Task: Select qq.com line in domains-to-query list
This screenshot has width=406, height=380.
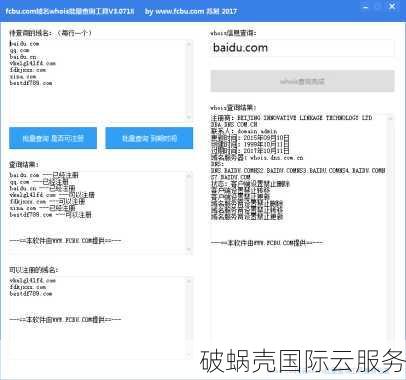Action: tap(19, 50)
